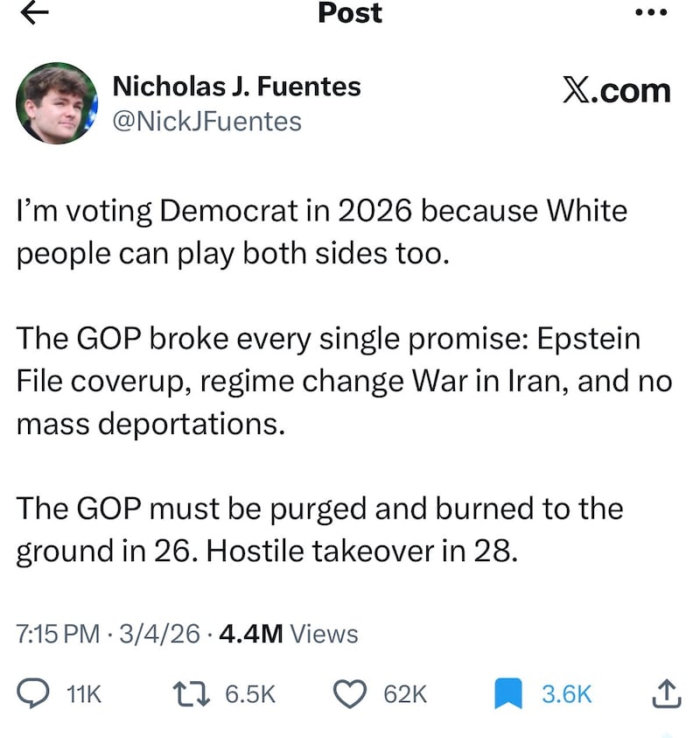Open the reply composer via the reply icon

(x=32, y=693)
